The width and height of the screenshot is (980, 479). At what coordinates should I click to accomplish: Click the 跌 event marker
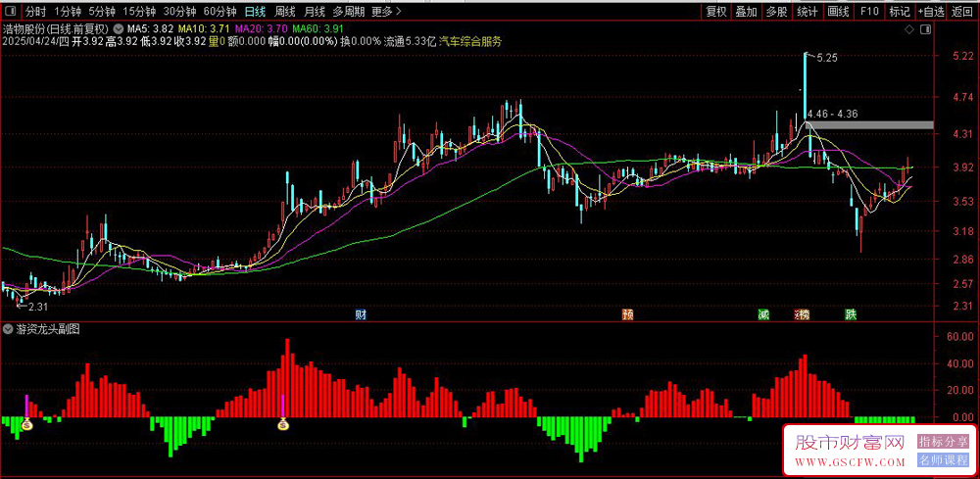pyautogui.click(x=851, y=314)
